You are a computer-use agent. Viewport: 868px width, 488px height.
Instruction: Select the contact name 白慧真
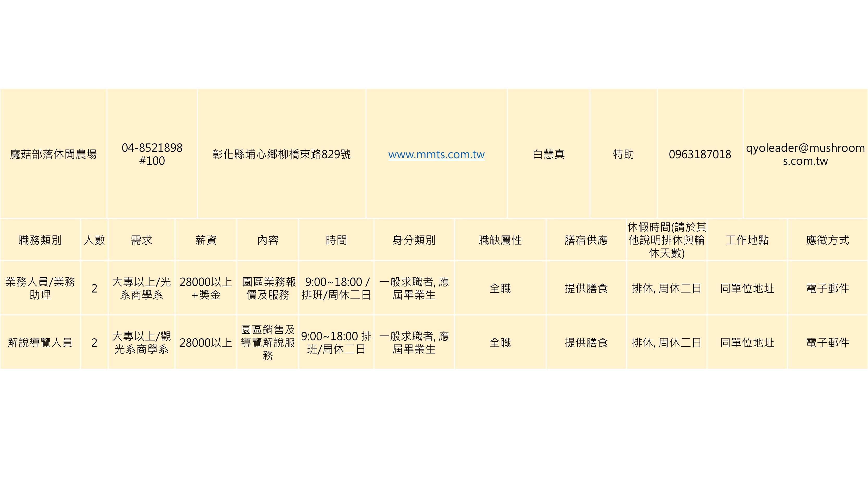pyautogui.click(x=548, y=154)
